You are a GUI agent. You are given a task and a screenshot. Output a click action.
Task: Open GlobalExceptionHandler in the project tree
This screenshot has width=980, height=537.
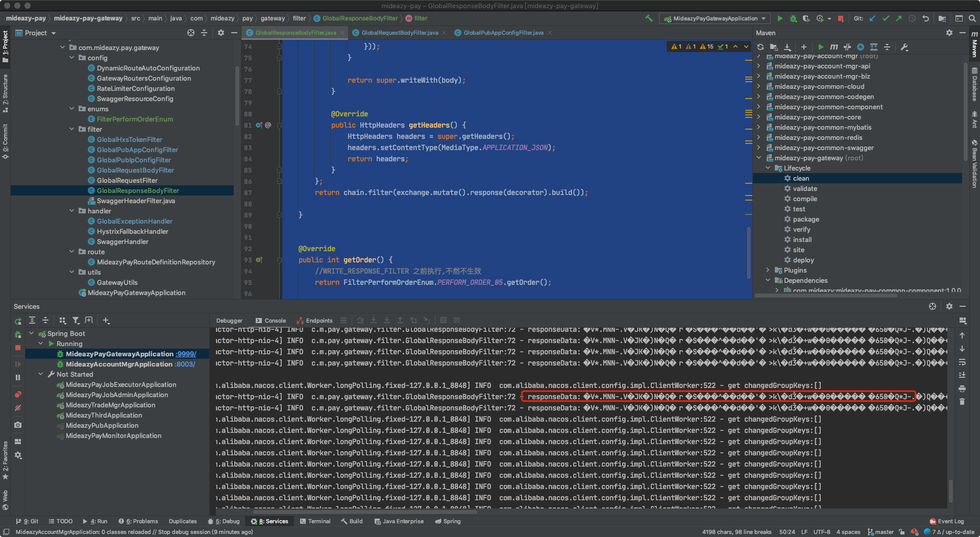[x=135, y=221]
